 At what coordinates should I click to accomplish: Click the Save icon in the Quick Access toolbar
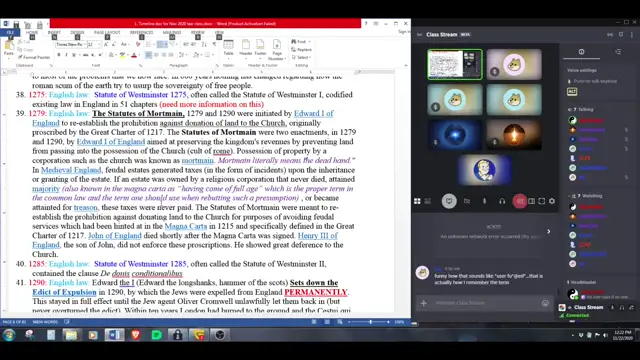16,24
